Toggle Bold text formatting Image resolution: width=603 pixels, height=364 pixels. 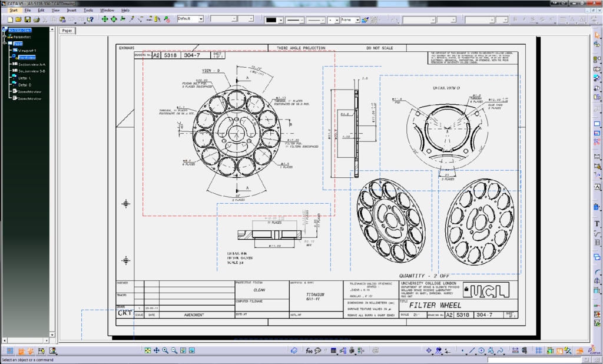(x=515, y=19)
